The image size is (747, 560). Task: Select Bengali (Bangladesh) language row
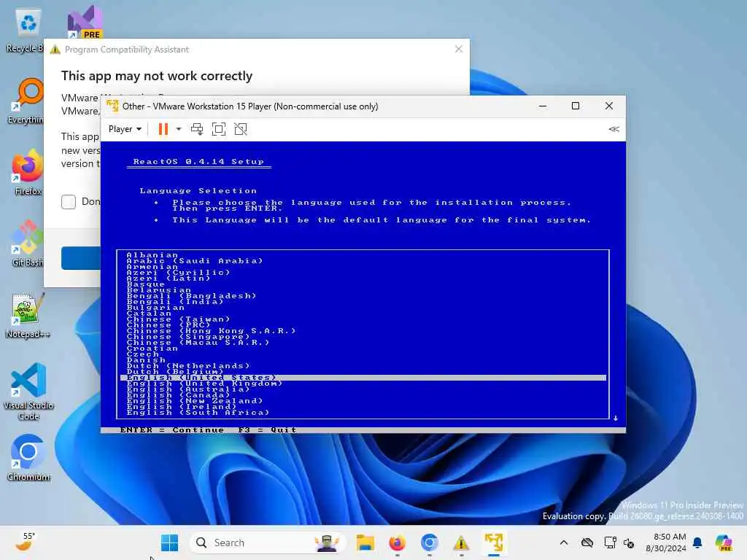(x=363, y=296)
